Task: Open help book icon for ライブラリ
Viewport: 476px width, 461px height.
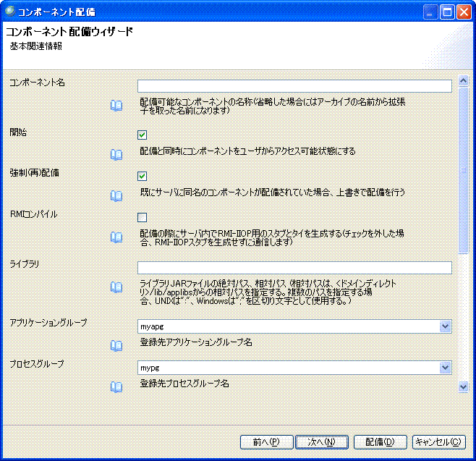Action: (x=116, y=287)
